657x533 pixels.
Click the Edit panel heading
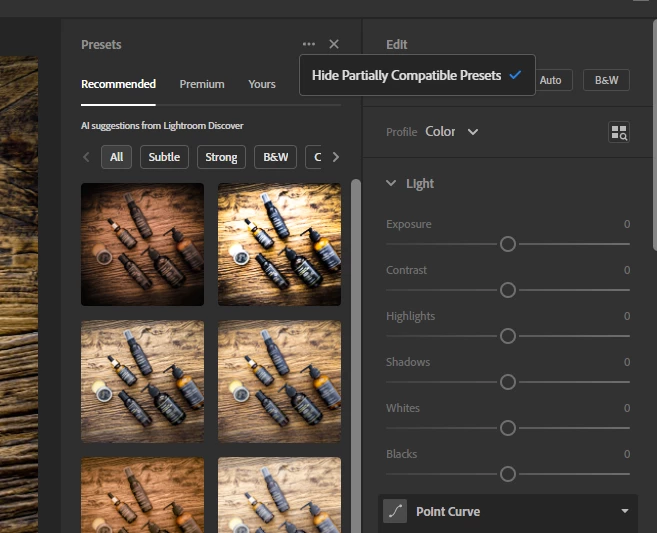pos(396,44)
